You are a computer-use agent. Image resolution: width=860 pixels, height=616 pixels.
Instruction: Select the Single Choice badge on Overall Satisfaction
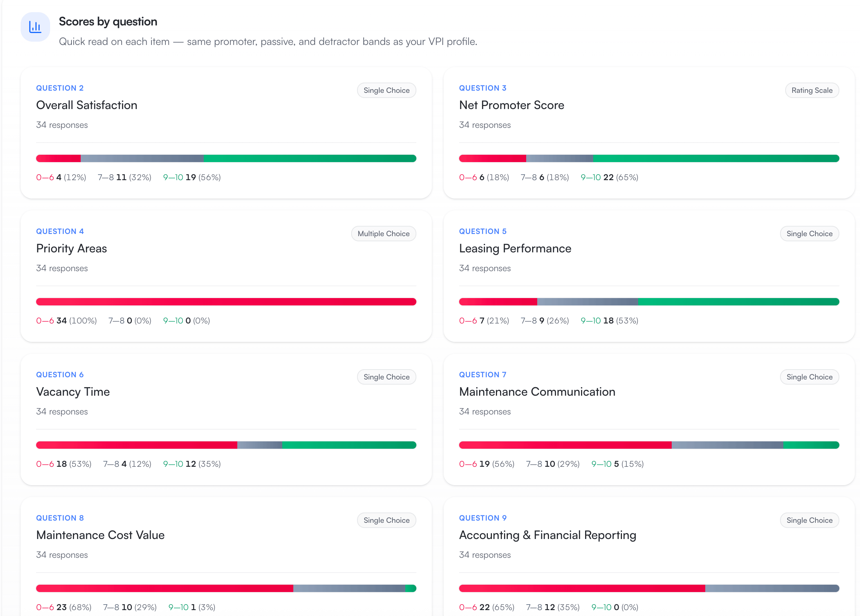(x=387, y=90)
